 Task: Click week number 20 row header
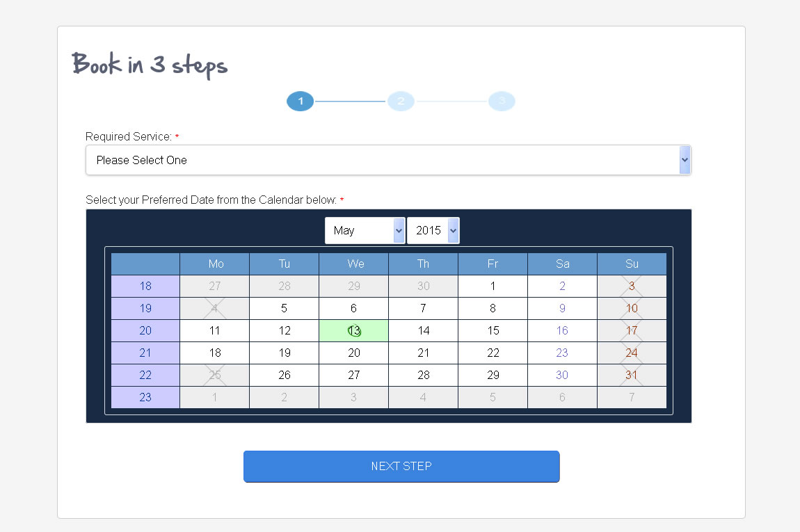[145, 331]
